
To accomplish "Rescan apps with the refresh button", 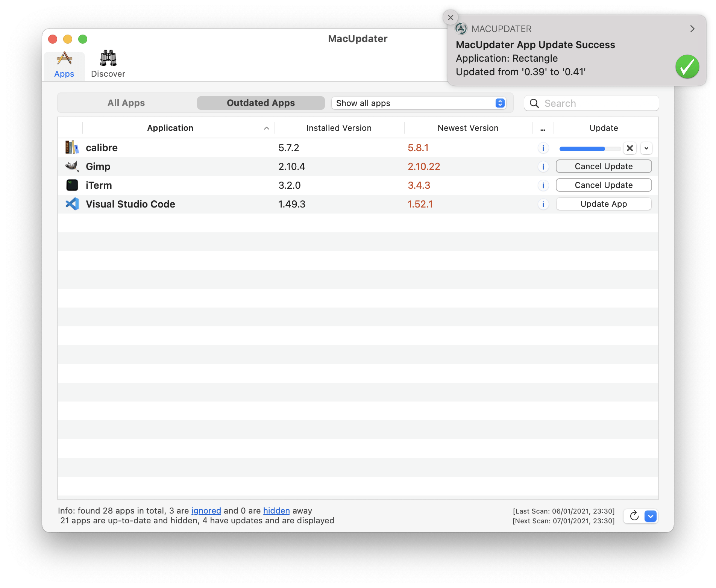I will click(634, 516).
